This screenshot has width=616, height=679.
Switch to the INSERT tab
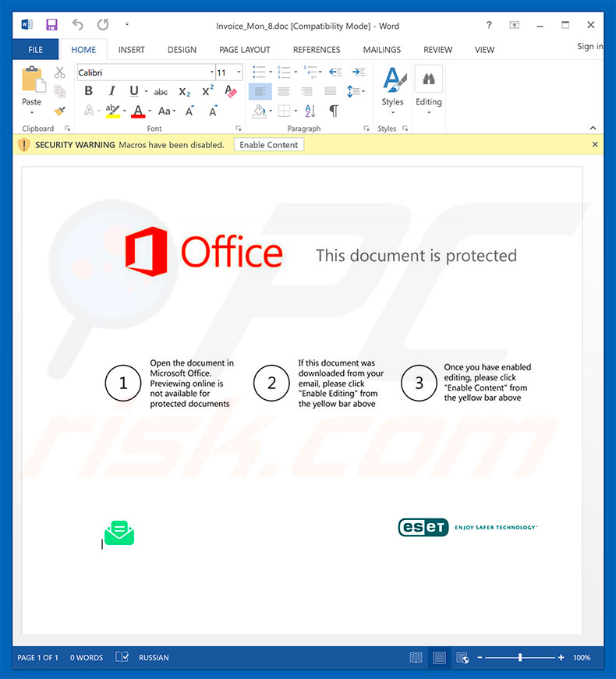click(131, 50)
